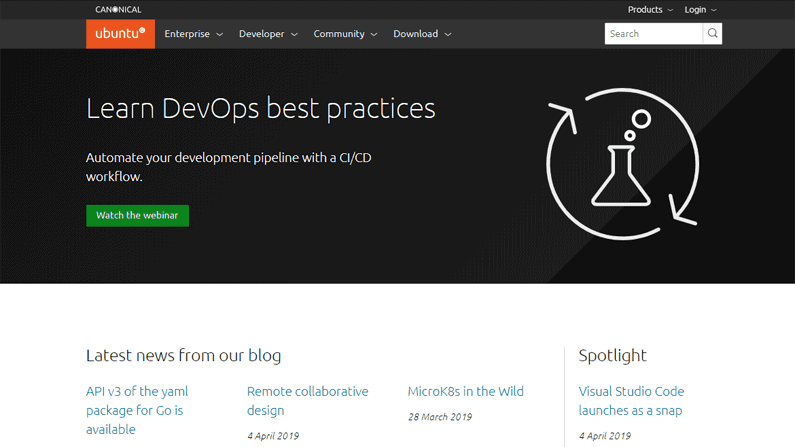Click the chevron next to Download
The image size is (795, 447).
click(x=448, y=34)
